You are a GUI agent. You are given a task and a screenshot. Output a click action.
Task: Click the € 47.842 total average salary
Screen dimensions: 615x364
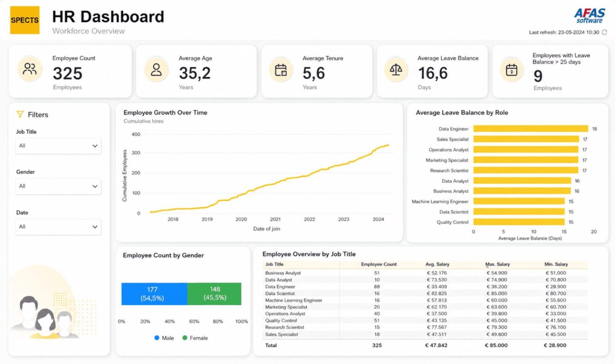click(x=436, y=345)
